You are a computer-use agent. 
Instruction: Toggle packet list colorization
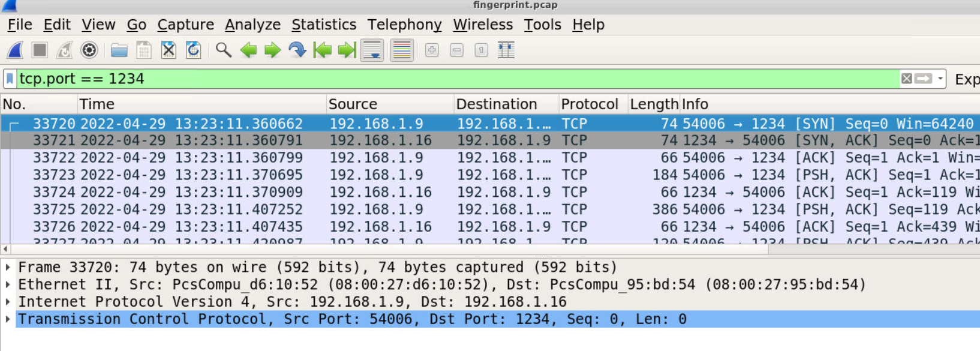click(402, 50)
